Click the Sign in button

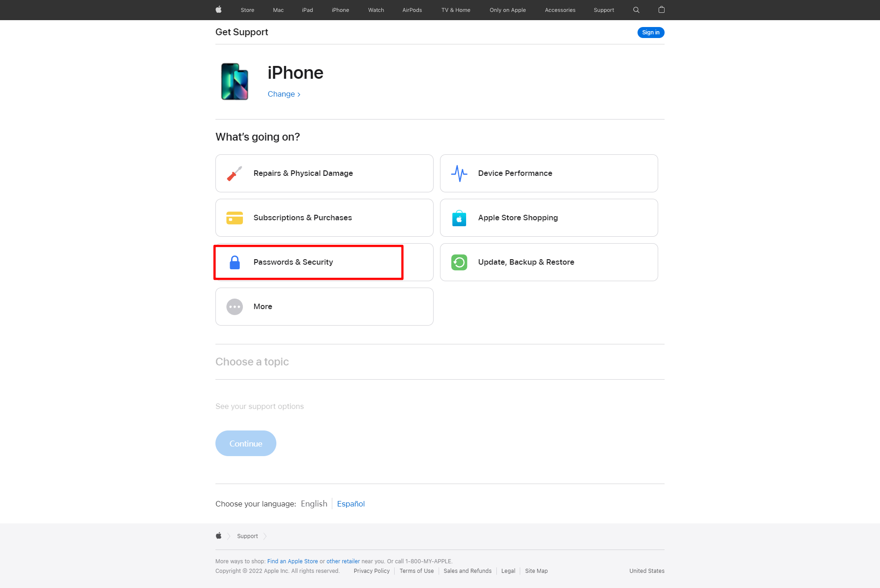pos(651,33)
